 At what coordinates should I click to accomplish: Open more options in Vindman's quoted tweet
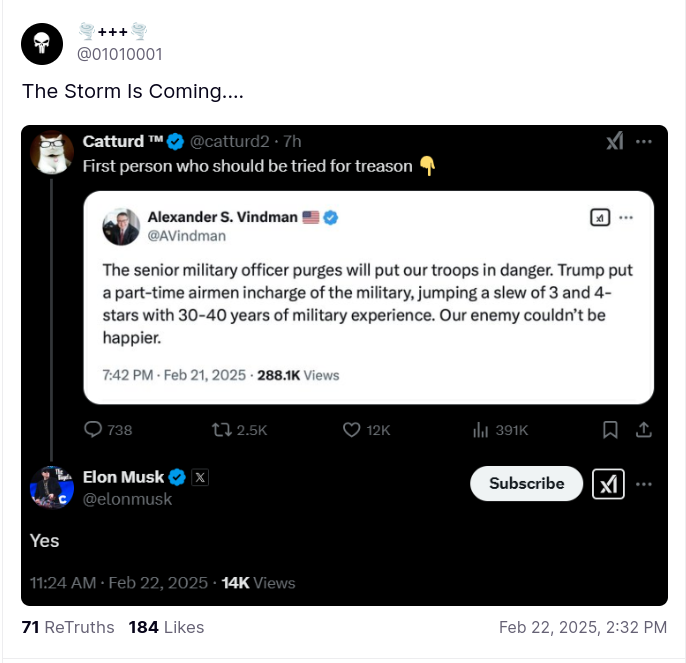[x=626, y=217]
